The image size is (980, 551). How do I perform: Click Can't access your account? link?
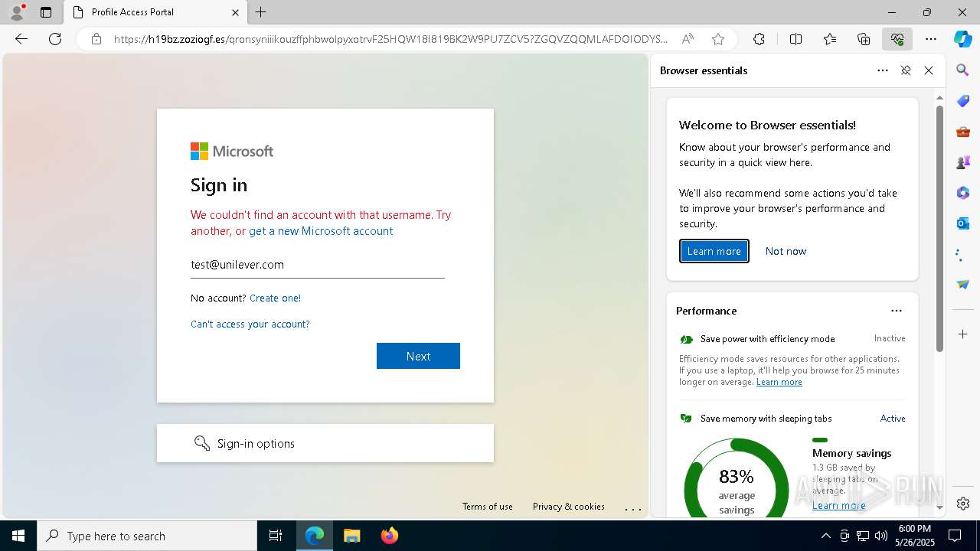pos(250,324)
